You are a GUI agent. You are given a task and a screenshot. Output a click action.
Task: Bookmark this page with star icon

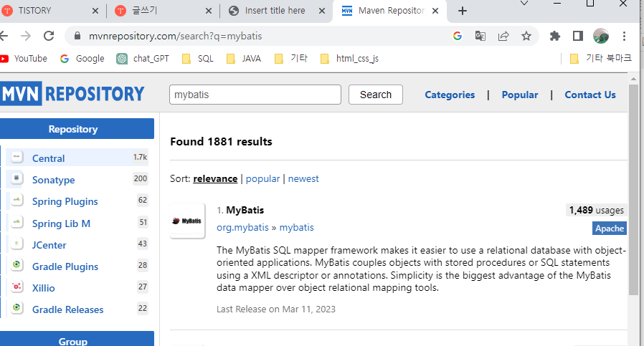pyautogui.click(x=526, y=36)
